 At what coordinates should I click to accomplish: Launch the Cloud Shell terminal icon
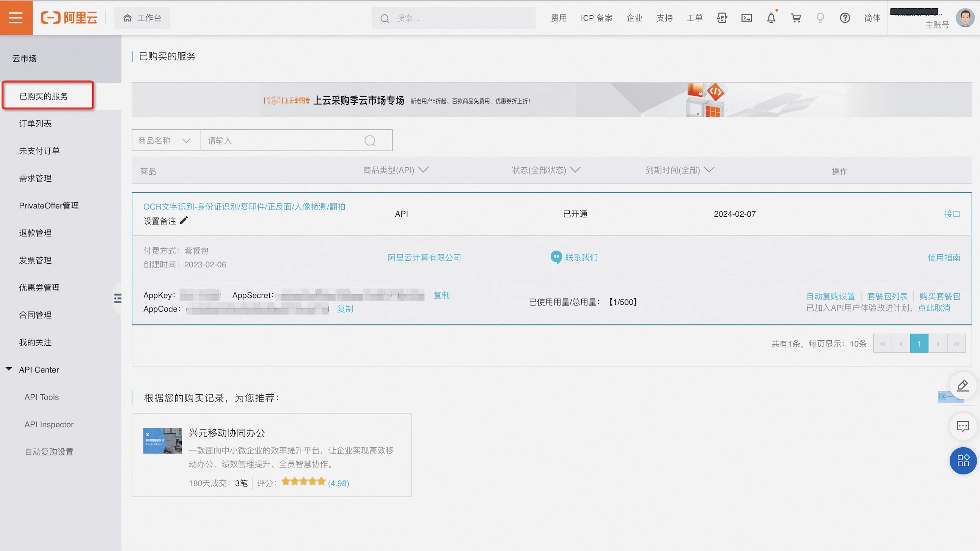coord(746,18)
